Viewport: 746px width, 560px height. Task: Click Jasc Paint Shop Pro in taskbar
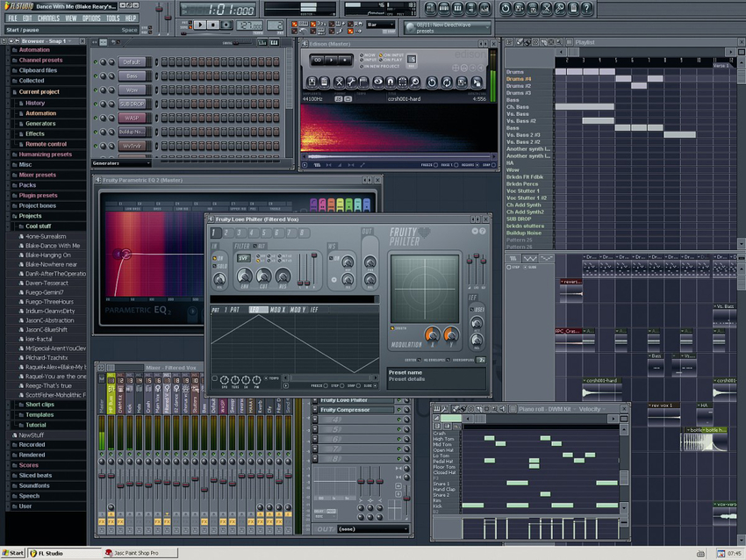pos(140,553)
